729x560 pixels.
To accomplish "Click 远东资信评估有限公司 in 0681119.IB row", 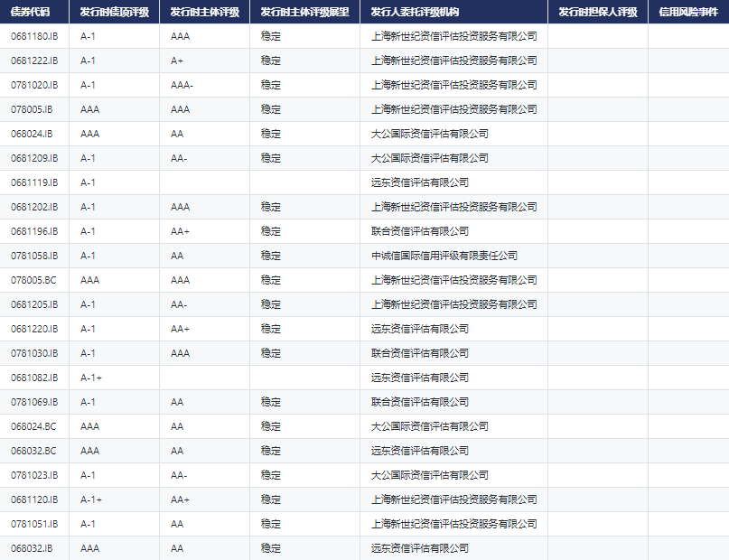I will [419, 182].
